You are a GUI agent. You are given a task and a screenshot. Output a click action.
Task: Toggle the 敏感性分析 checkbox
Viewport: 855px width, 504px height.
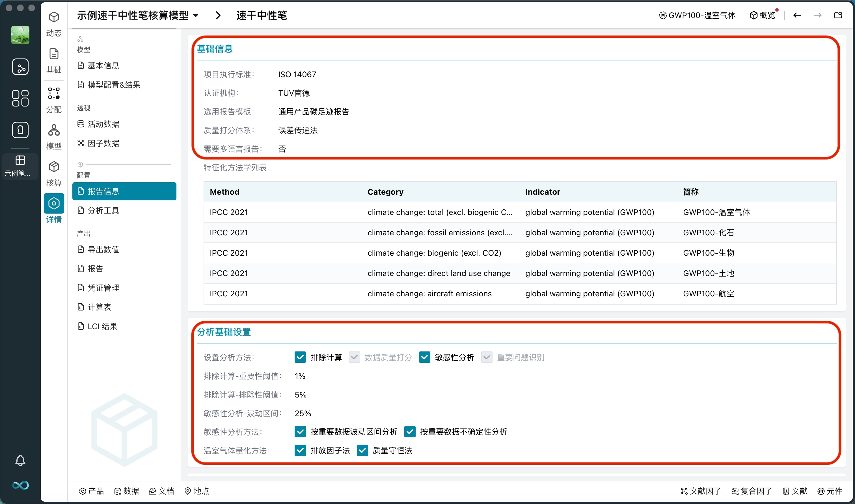424,357
